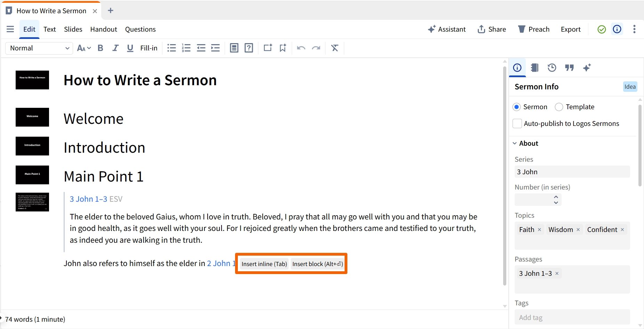This screenshot has width=644, height=329.
Task: Remove the 3 John 1–3 passage
Action: pyautogui.click(x=557, y=273)
